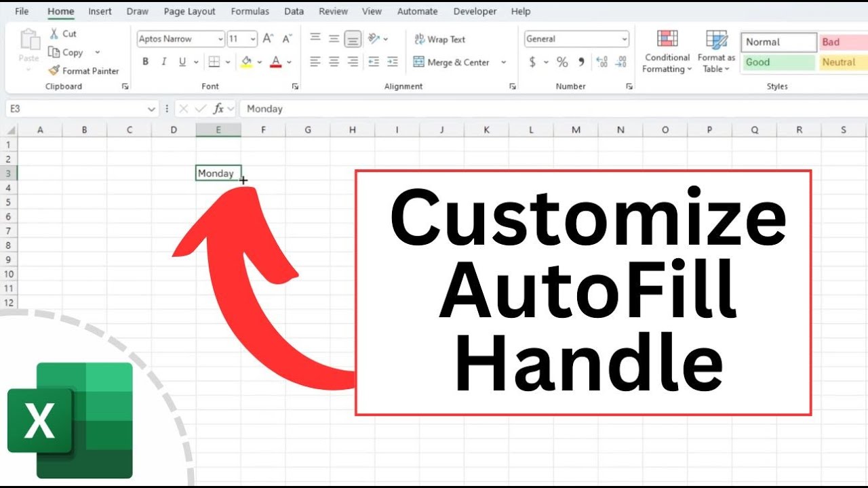Open Number dialog launcher
868x488 pixels.
629,87
